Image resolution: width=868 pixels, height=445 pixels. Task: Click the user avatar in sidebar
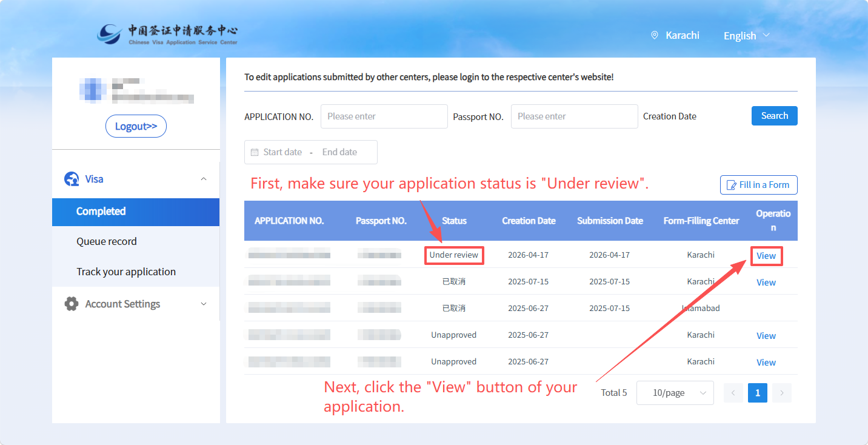pos(92,89)
